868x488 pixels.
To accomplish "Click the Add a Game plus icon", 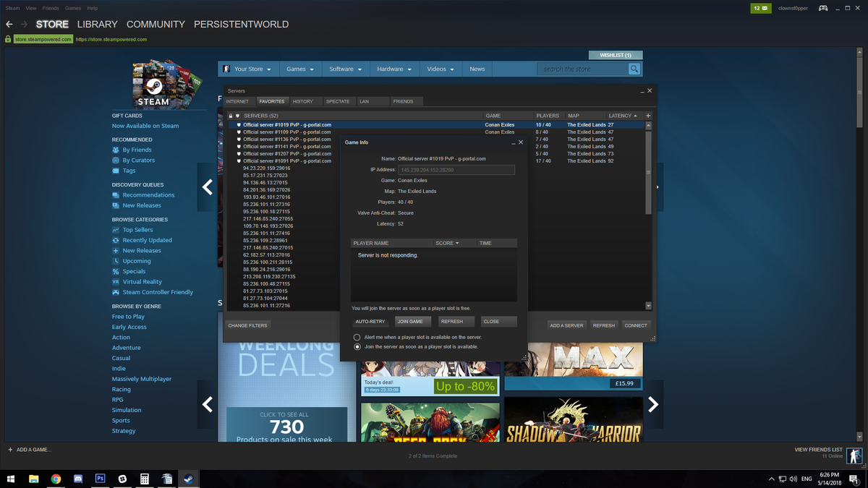I will 10,450.
